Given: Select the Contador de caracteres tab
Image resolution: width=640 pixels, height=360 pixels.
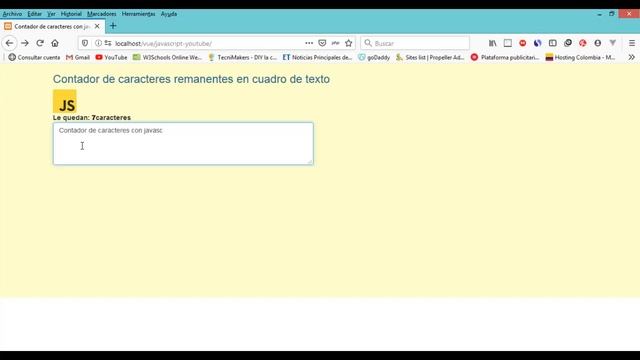Looking at the screenshot, I should pyautogui.click(x=52, y=26).
